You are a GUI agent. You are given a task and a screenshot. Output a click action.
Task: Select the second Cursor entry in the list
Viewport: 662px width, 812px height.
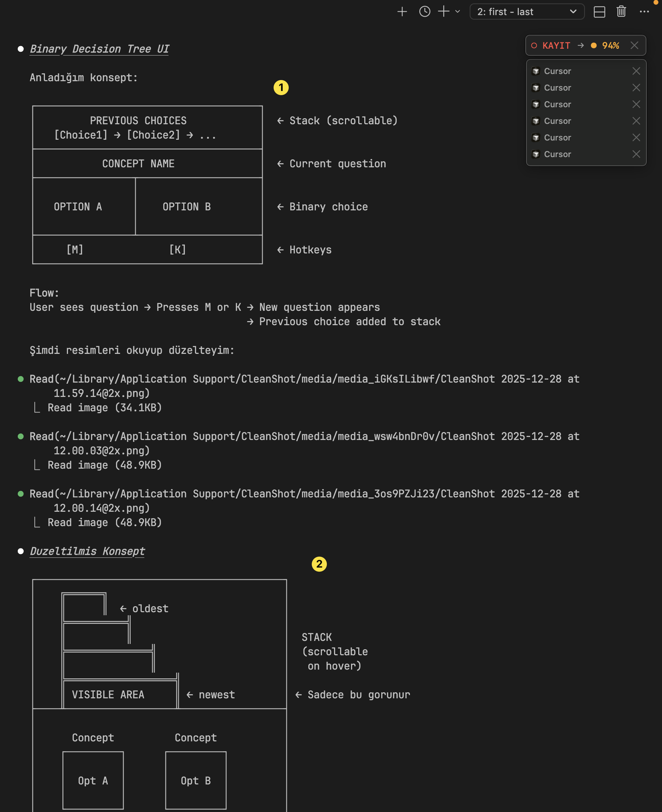(557, 88)
